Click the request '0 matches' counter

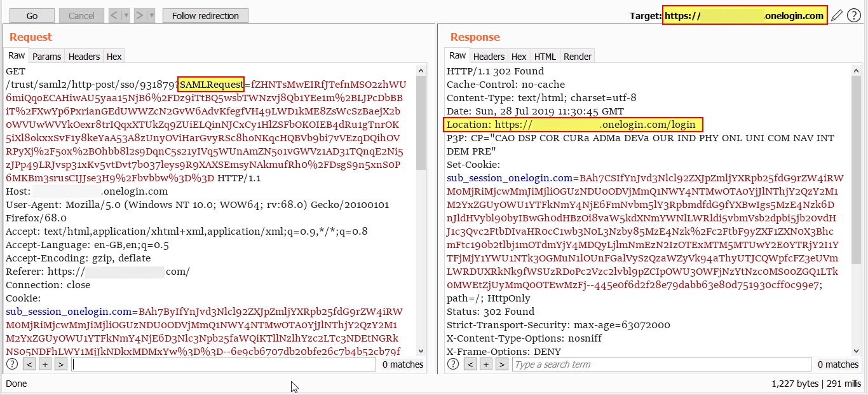[x=403, y=364]
